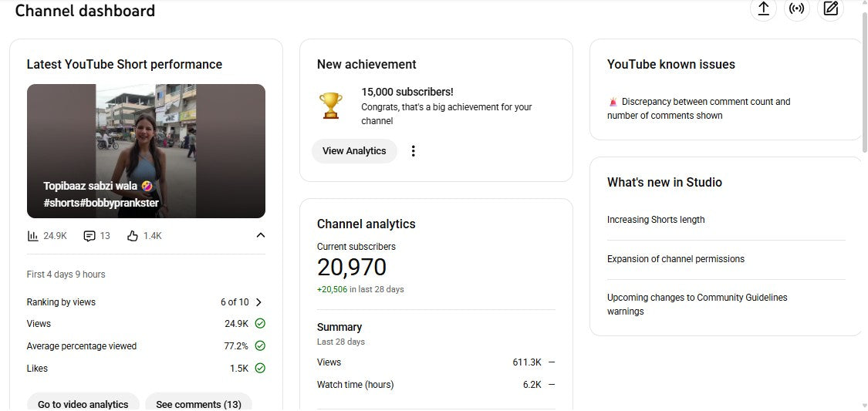Collapse the Short performance details chevron

coord(260,235)
